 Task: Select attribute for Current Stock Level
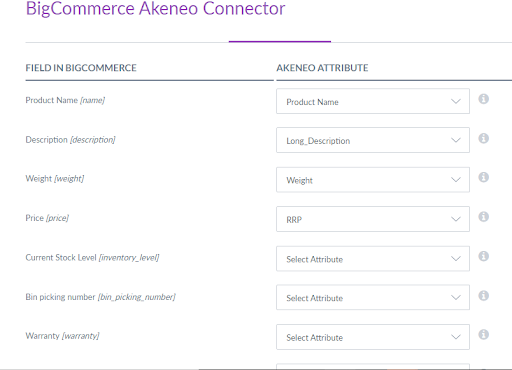pyautogui.click(x=373, y=259)
